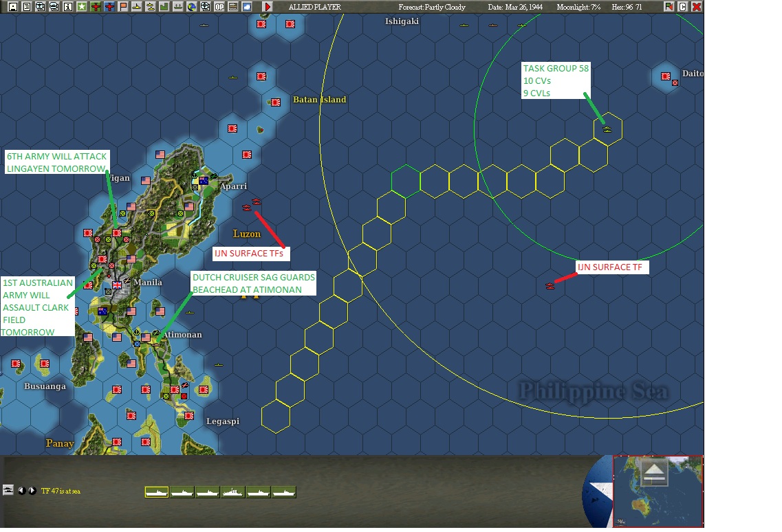Select US flag base at Atimonan
This screenshot has height=532, width=782.
pyautogui.click(x=146, y=337)
